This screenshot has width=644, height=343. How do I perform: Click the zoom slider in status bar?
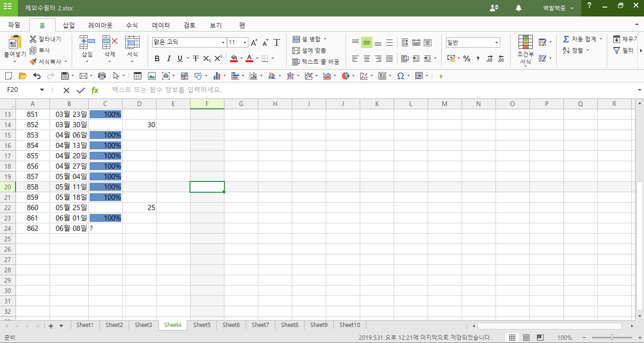pyautogui.click(x=612, y=337)
